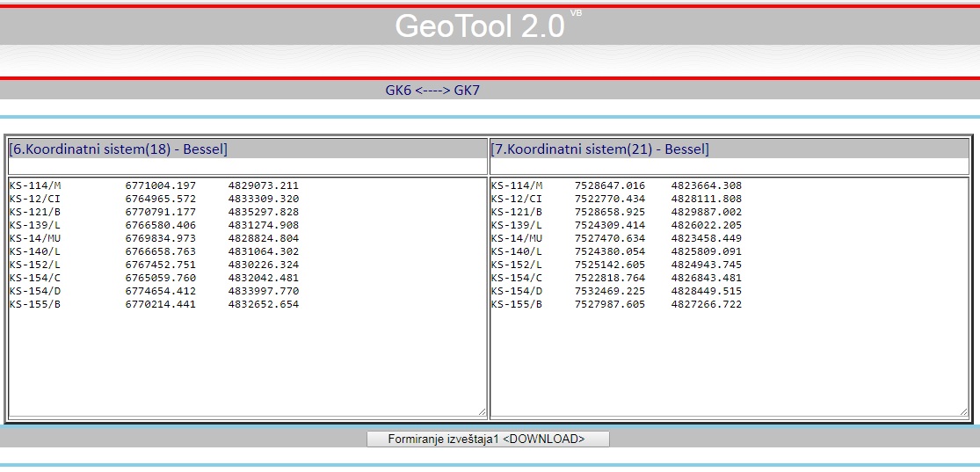
Task: Click the [6.Koordinatni sistem(18) - Bessel] header
Action: click(119, 149)
